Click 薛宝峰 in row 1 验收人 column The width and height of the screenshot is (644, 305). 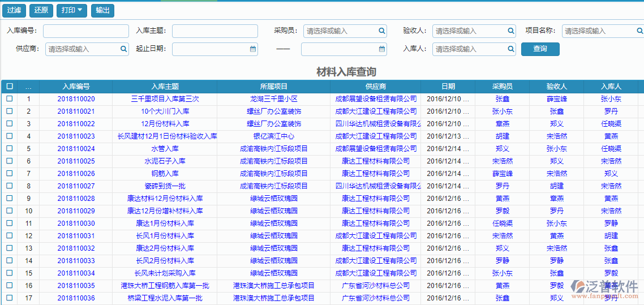point(556,99)
